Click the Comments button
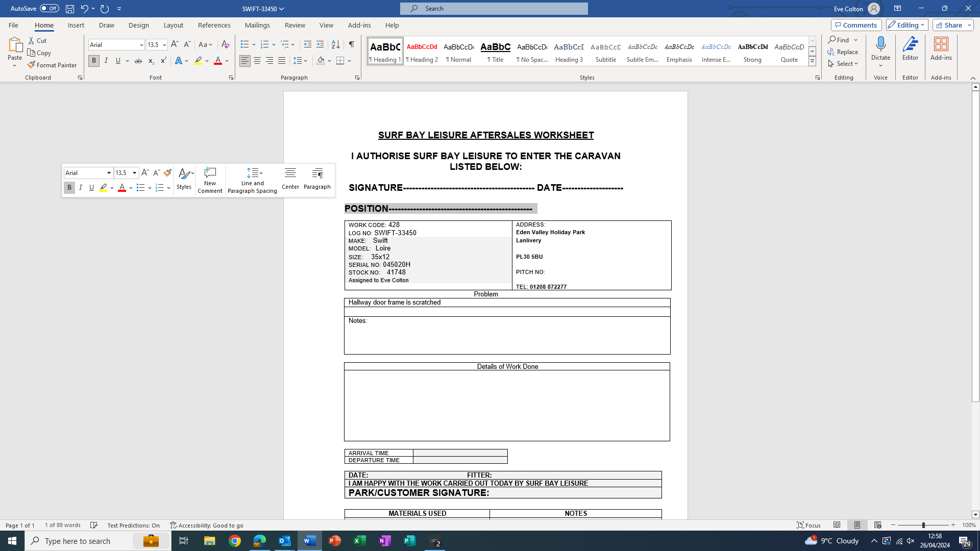Screen dimensions: 980x551 [x=856, y=25]
